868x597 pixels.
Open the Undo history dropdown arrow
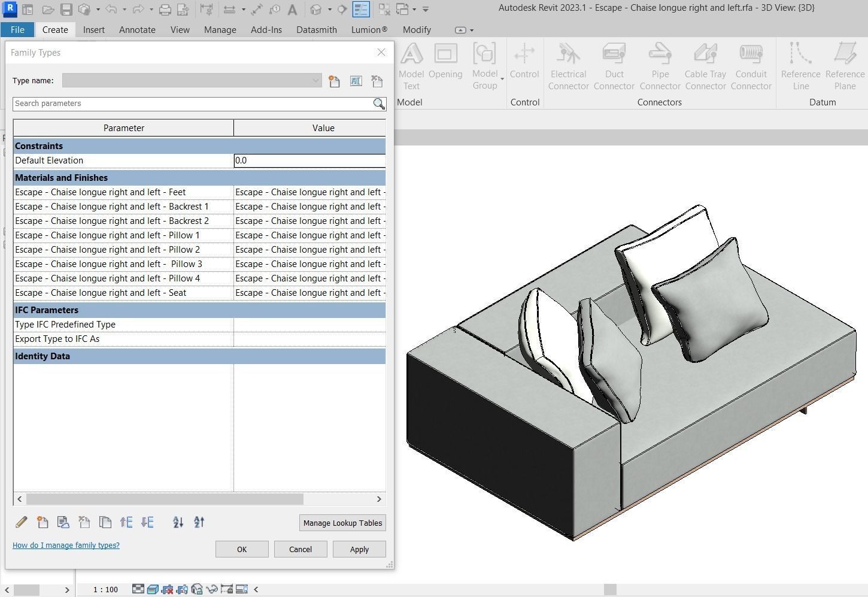(124, 10)
